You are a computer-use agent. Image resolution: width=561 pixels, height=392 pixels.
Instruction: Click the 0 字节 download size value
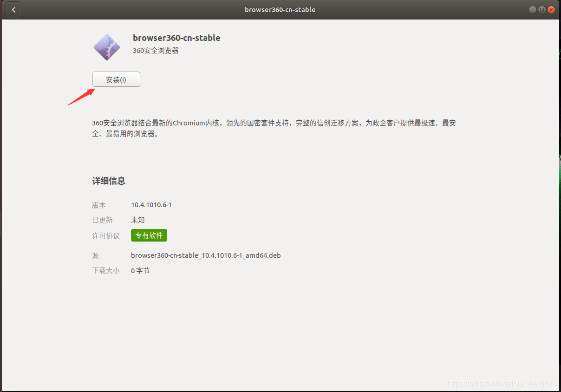point(140,271)
